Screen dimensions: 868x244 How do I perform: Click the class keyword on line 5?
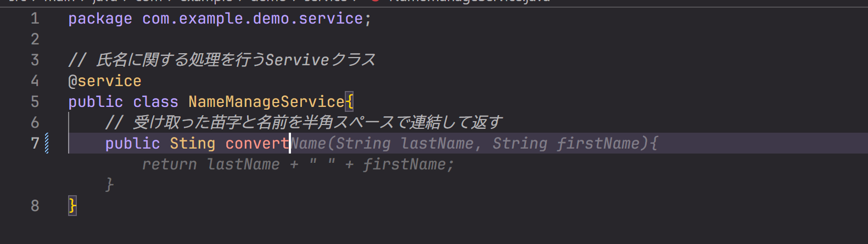(x=155, y=102)
